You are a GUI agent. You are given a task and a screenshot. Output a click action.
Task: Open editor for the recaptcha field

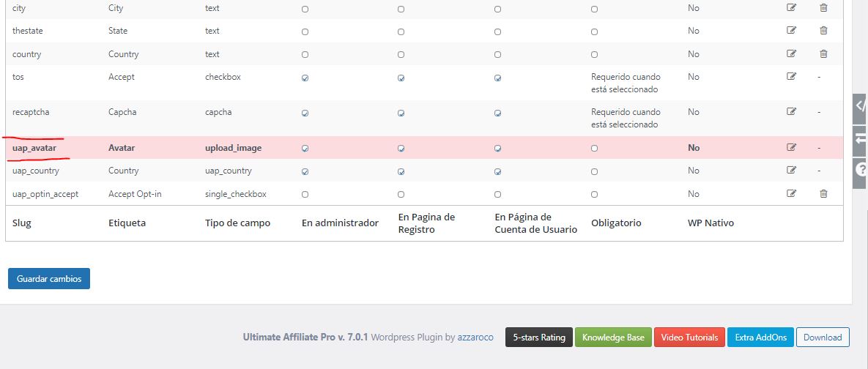791,112
